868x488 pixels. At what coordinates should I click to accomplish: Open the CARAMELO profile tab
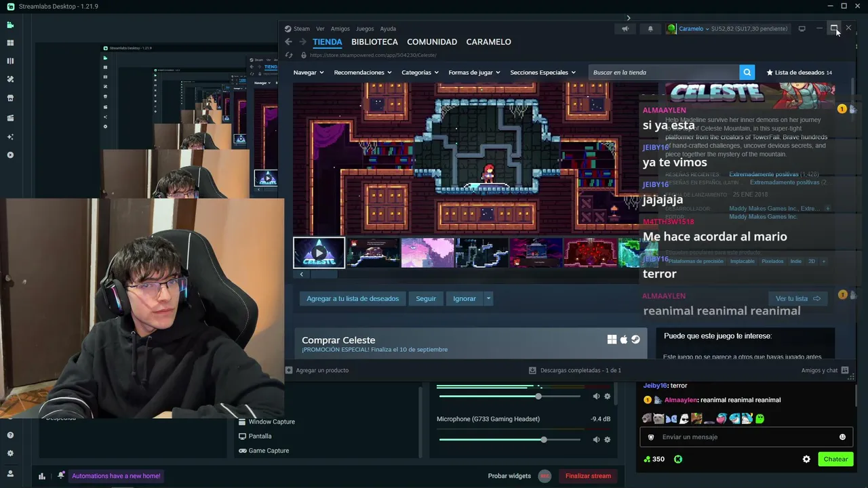(x=489, y=42)
